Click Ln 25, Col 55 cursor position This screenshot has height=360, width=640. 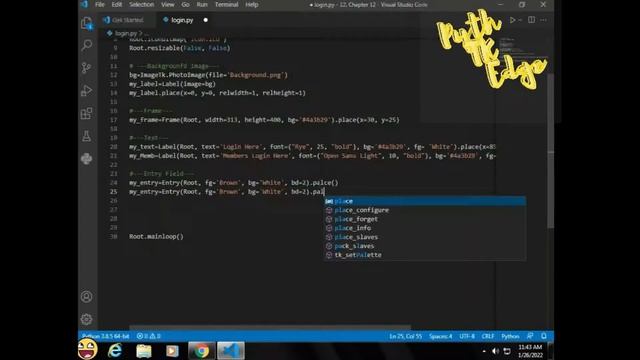pyautogui.click(x=405, y=336)
